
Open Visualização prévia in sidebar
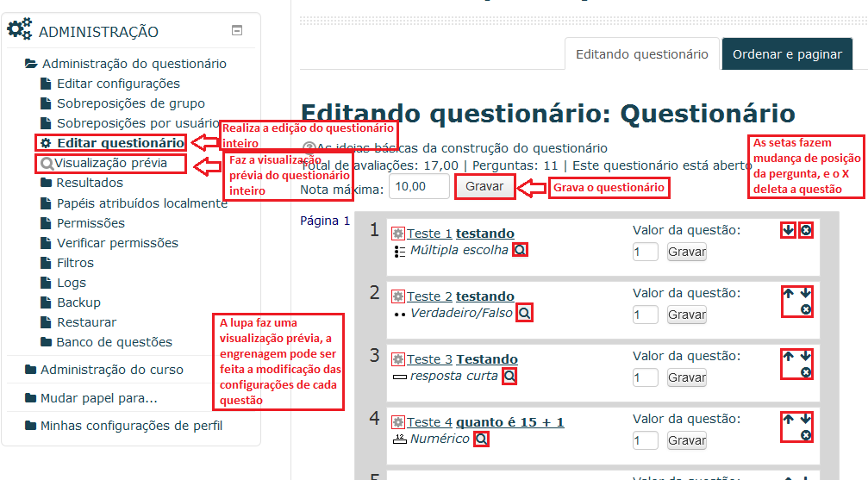pos(110,163)
